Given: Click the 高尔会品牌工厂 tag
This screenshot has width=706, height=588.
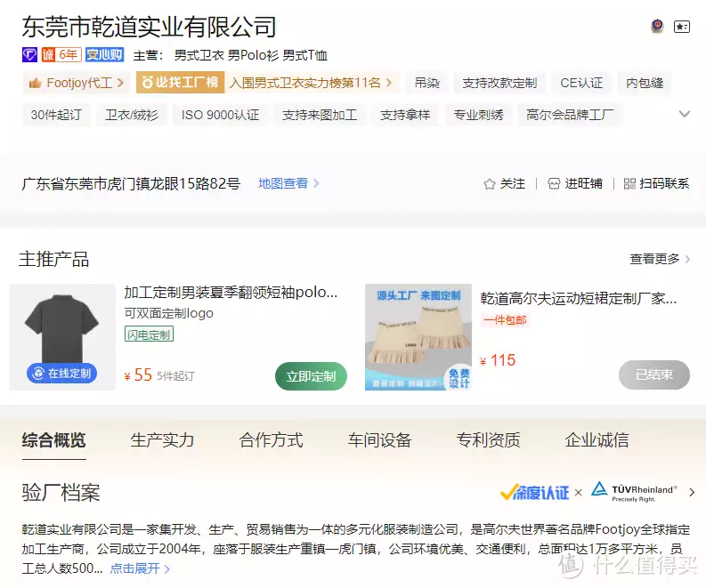Looking at the screenshot, I should (570, 115).
